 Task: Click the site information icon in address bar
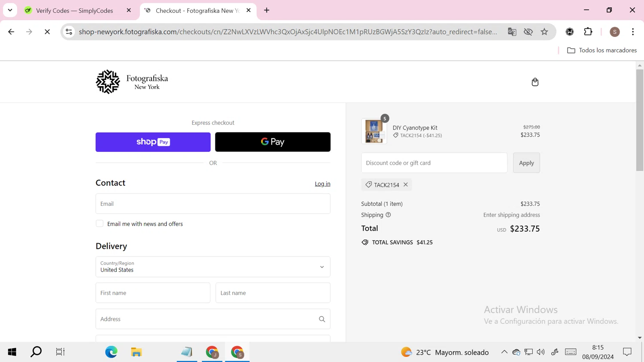(x=69, y=32)
